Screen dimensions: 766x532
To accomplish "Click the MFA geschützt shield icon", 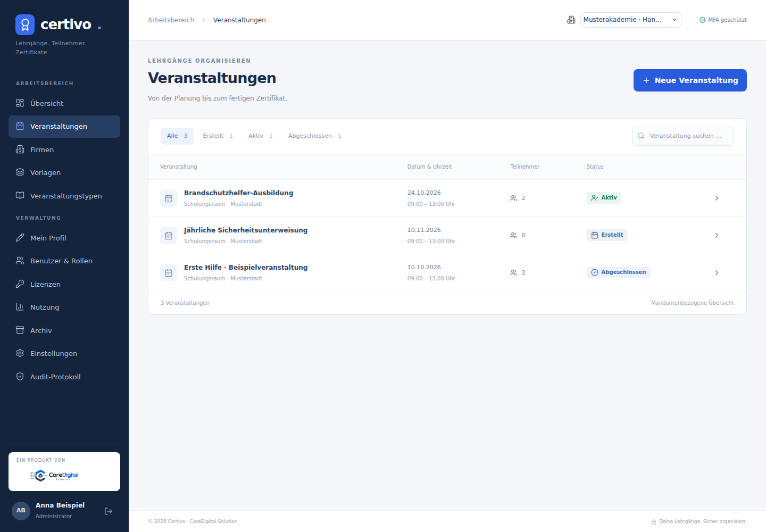I will 702,20.
